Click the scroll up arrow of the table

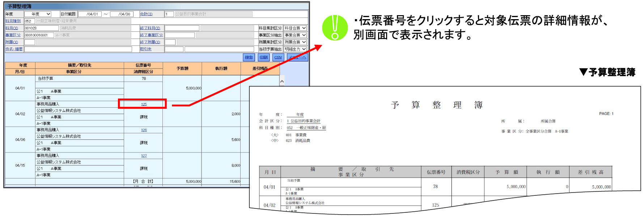[x=282, y=81]
